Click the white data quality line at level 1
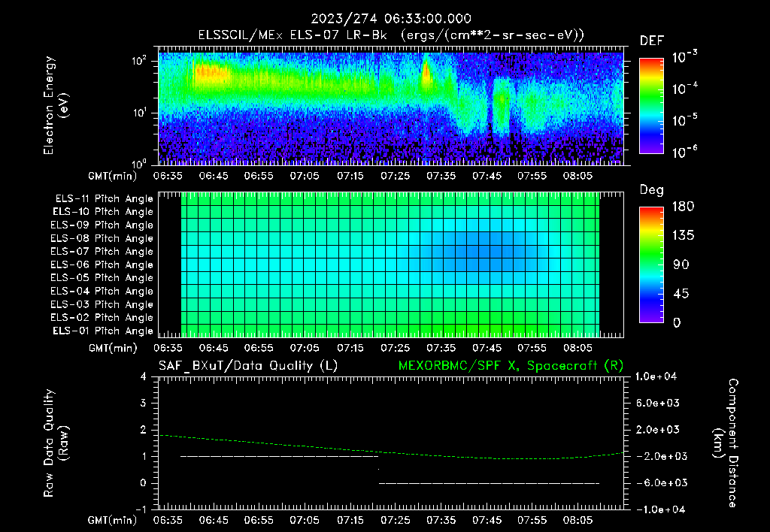The width and height of the screenshot is (770, 532). (279, 456)
